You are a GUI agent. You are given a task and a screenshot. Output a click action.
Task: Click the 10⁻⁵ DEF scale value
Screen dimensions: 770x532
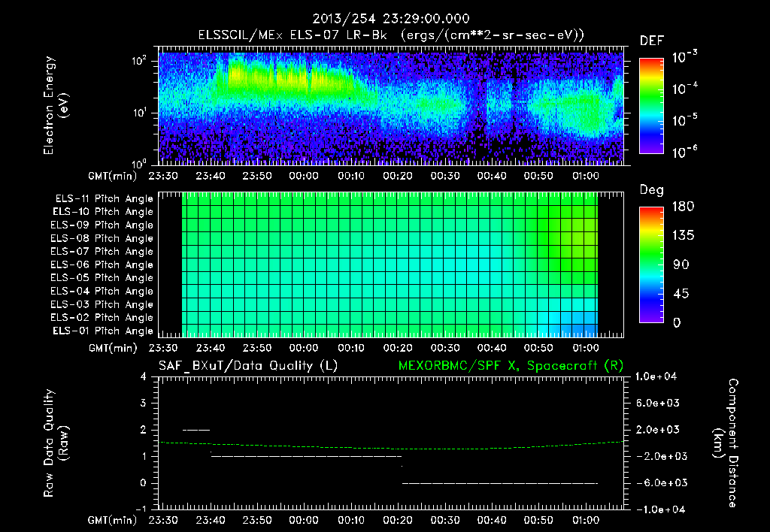(685, 120)
